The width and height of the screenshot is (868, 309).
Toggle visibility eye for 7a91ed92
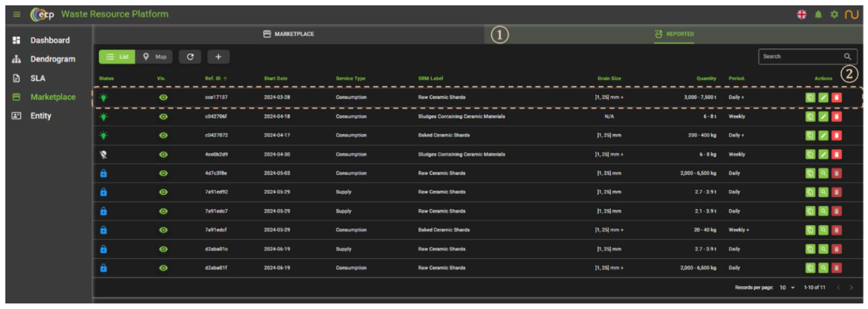pos(163,192)
